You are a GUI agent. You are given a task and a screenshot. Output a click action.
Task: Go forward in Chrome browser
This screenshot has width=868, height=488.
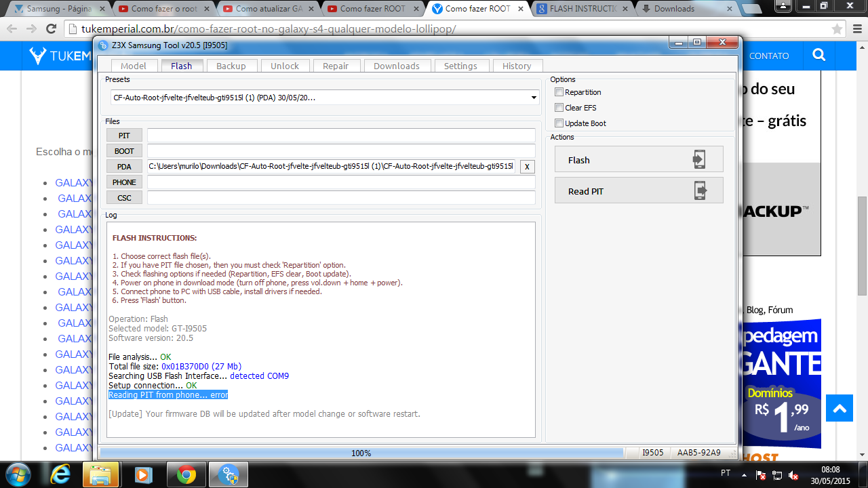(x=32, y=29)
